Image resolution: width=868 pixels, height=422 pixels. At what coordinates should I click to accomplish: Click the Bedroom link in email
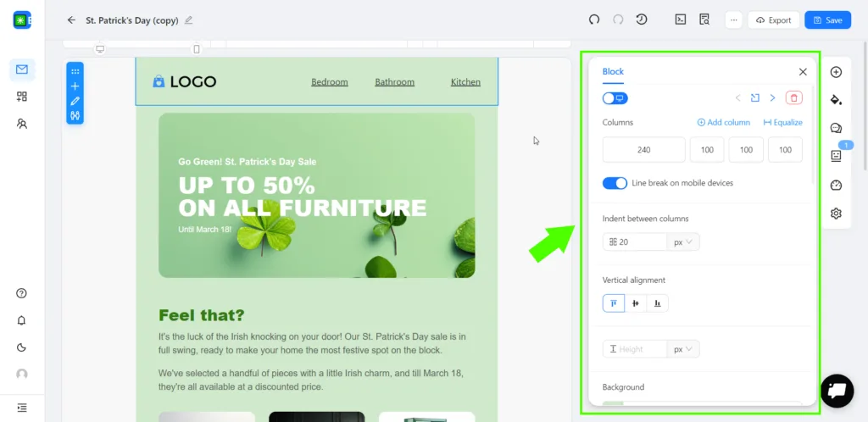tap(330, 82)
